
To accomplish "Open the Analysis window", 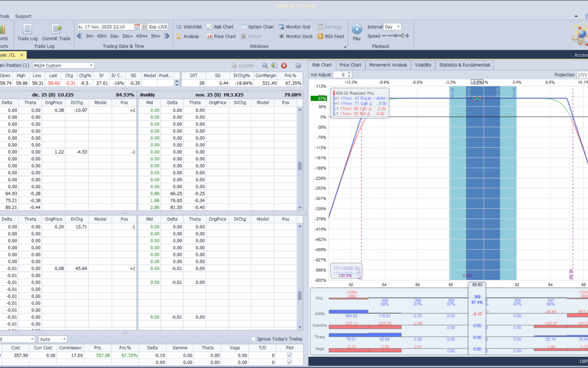I will point(187,37).
